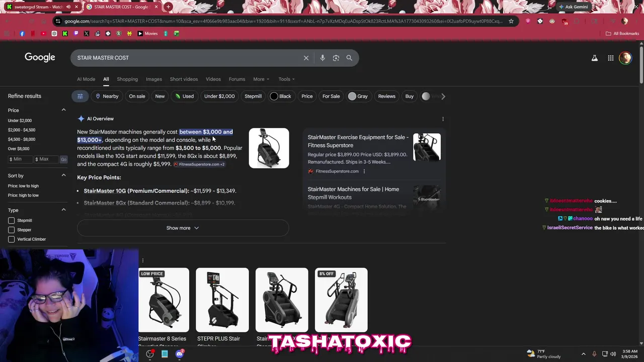
Task: Toggle the On sale filter chip
Action: [x=137, y=97]
